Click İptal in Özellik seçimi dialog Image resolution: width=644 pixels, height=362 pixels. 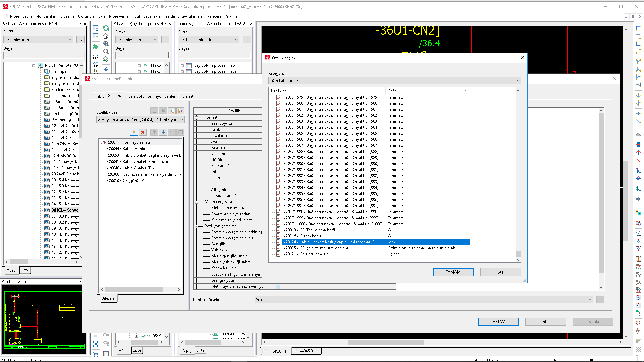coord(500,272)
